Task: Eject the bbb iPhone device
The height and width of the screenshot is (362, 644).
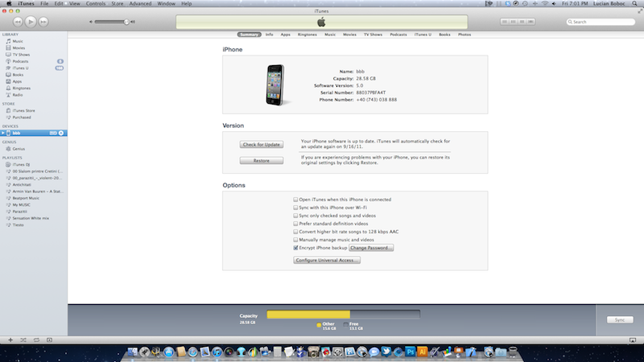Action: [61, 133]
